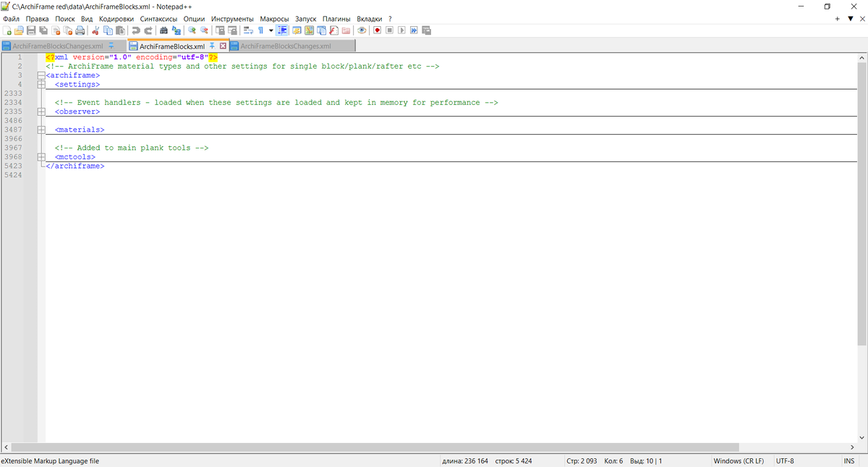The height and width of the screenshot is (467, 868).
Task: Zoom in with the magnifier plus icon
Action: point(192,30)
